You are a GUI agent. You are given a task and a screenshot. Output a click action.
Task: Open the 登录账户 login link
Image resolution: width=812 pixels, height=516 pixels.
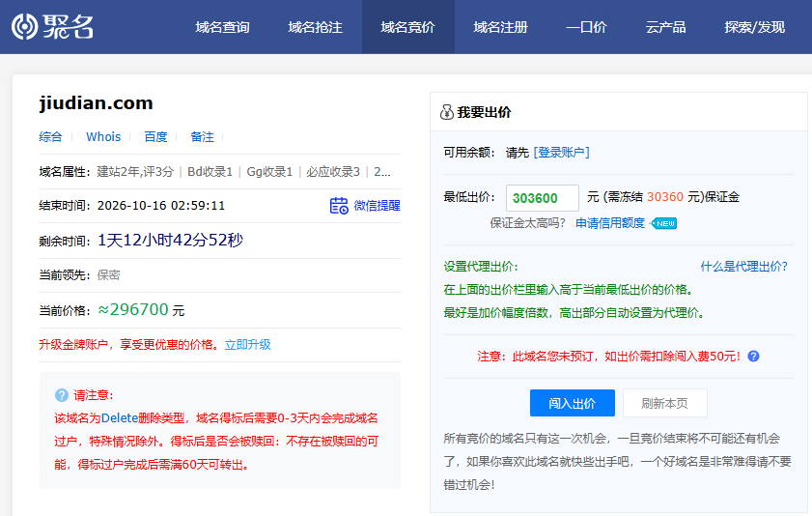561,153
